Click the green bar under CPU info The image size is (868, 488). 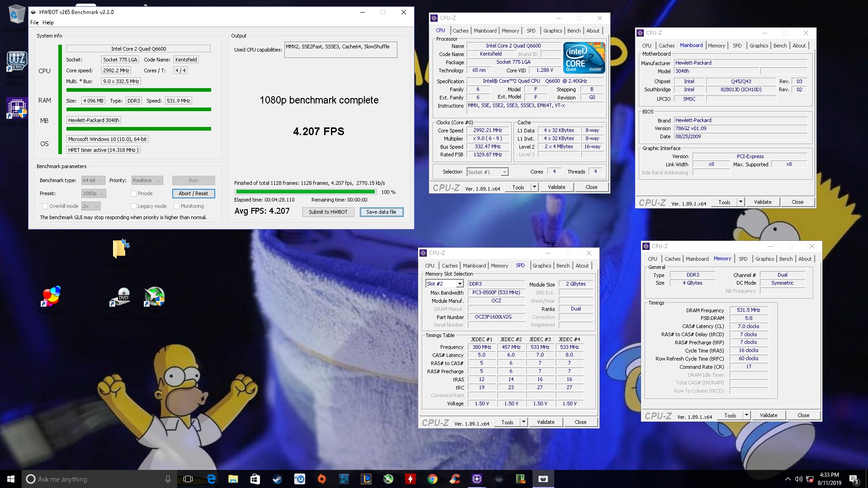coord(139,90)
